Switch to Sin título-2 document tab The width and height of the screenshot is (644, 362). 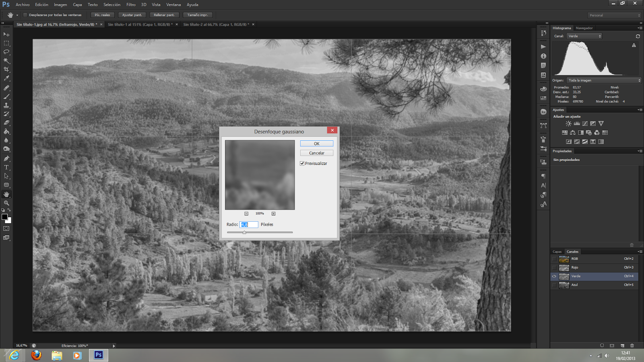(x=216, y=25)
